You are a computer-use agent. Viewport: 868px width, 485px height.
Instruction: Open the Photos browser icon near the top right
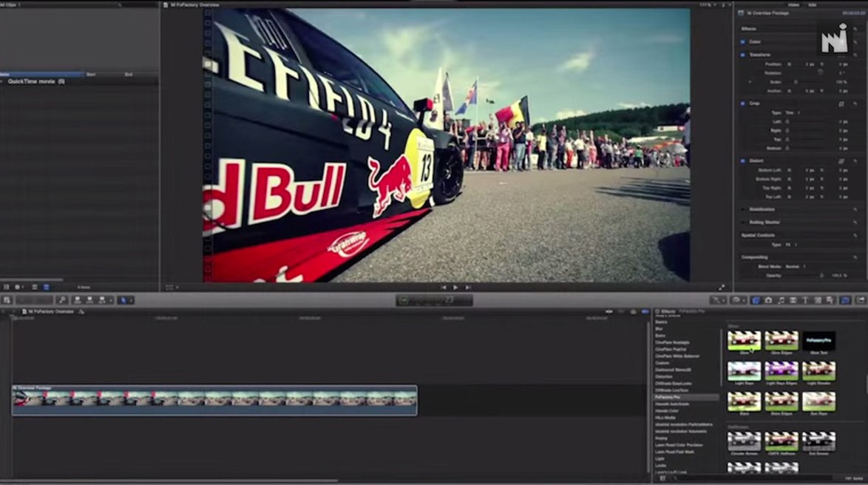pos(769,301)
